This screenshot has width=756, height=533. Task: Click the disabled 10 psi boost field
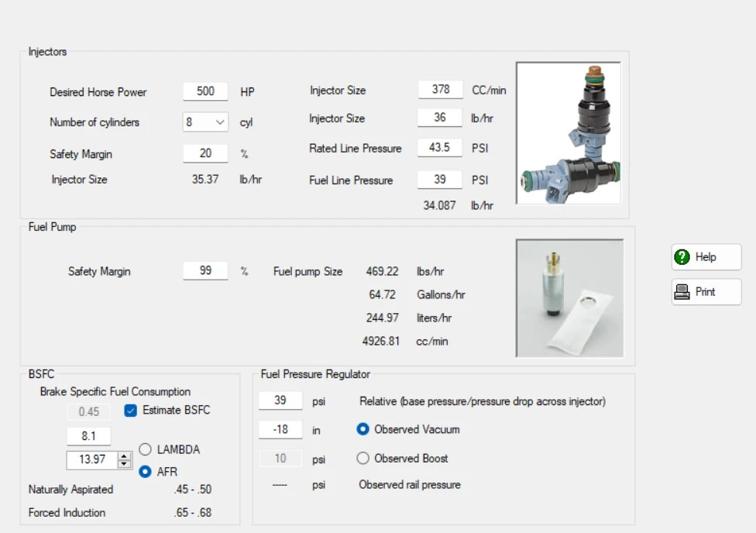280,458
